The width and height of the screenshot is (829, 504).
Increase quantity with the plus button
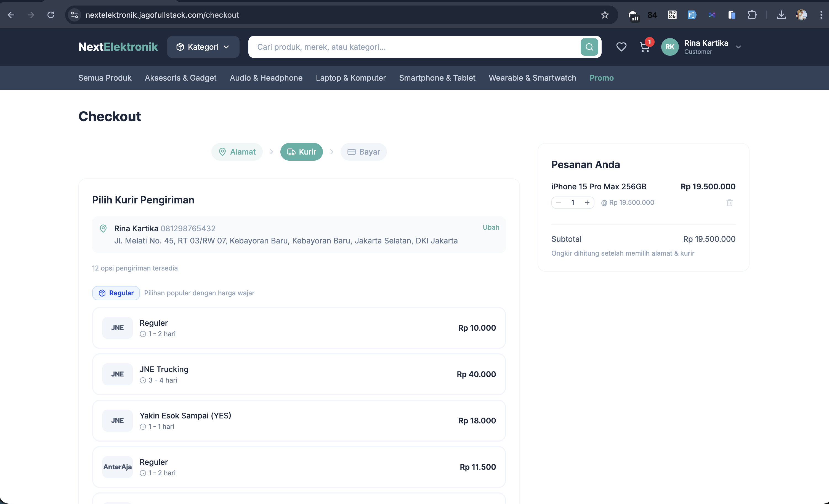click(x=587, y=203)
